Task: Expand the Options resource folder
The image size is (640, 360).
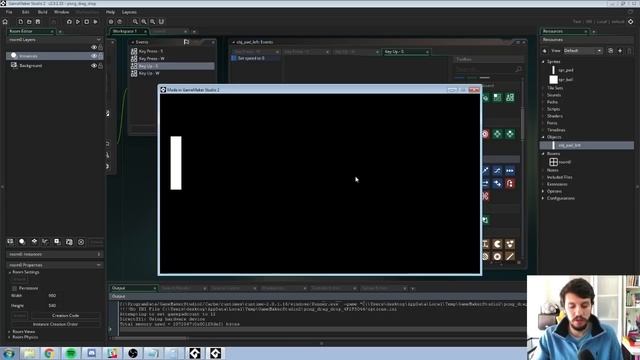Action: coord(543,191)
